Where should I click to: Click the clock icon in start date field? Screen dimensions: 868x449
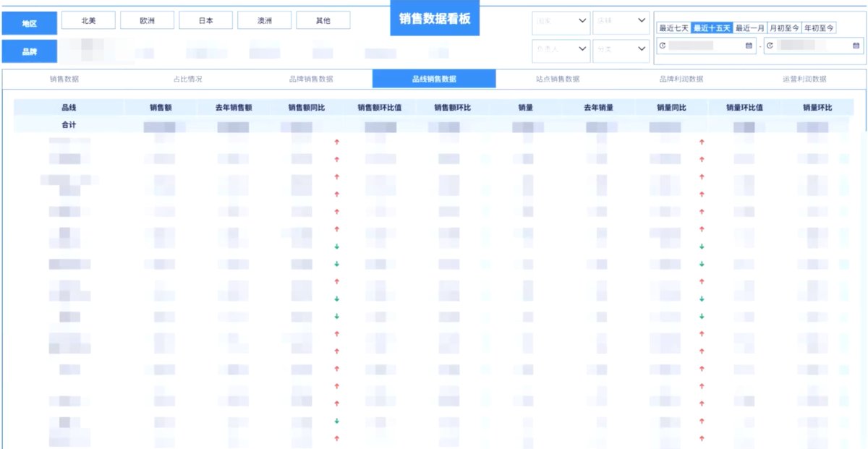663,46
